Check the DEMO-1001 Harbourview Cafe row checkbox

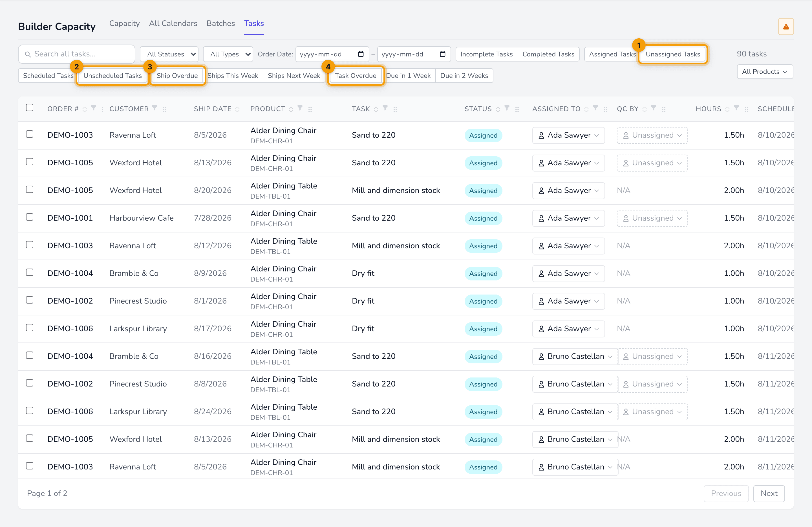click(30, 217)
